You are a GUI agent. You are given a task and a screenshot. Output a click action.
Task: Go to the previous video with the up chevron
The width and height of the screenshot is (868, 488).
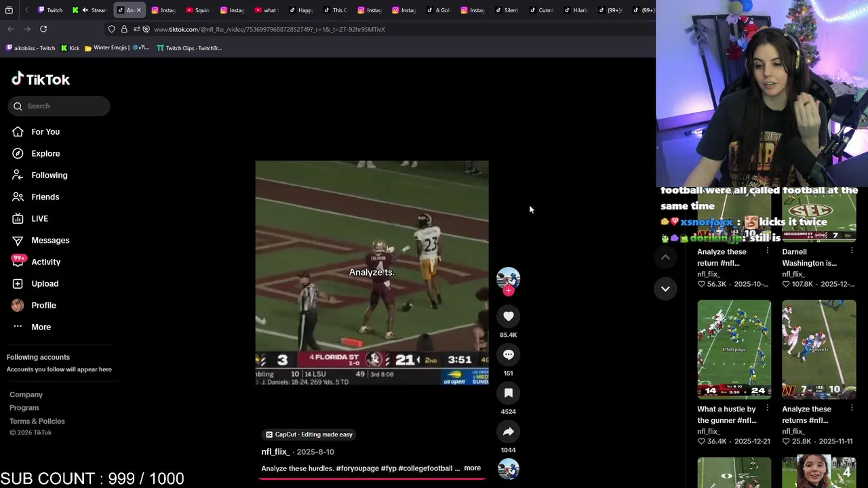click(x=665, y=257)
